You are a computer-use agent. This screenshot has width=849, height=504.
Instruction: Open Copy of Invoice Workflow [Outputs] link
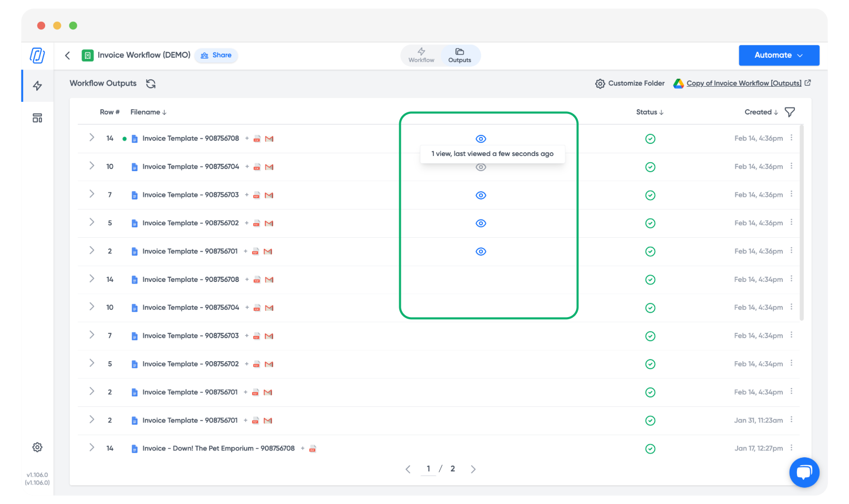(743, 83)
